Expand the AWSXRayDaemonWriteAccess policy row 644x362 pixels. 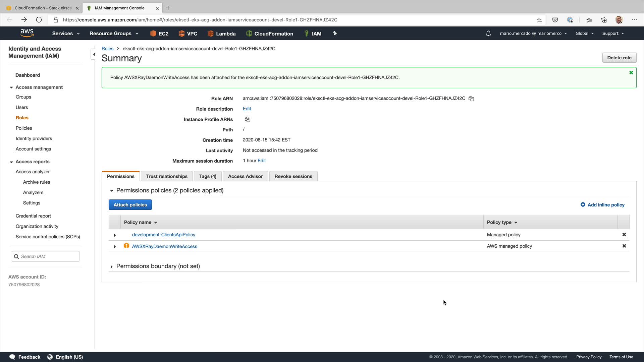pyautogui.click(x=115, y=247)
